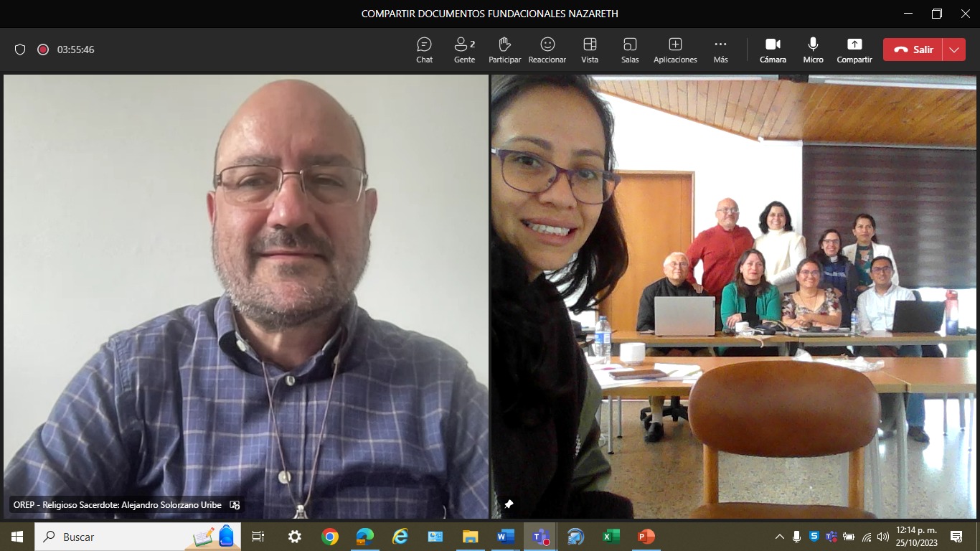Expand the Salir dropdown arrow
The height and width of the screenshot is (551, 980).
click(953, 50)
